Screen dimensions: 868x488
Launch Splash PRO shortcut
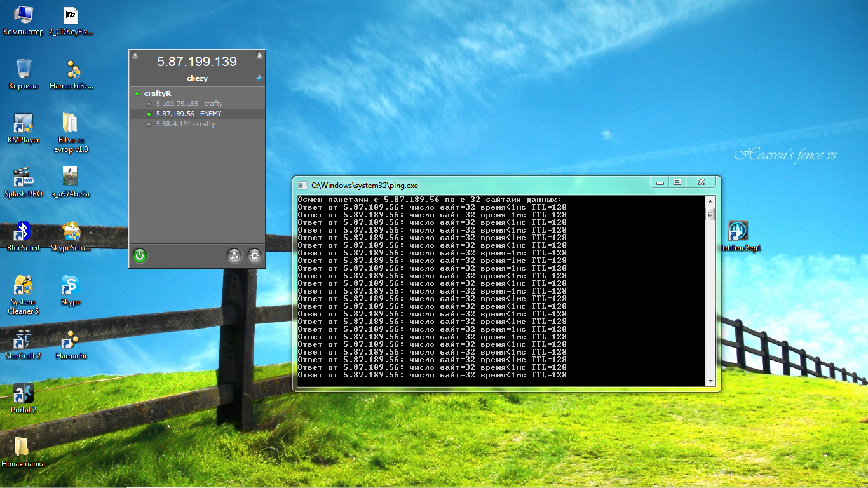(24, 182)
